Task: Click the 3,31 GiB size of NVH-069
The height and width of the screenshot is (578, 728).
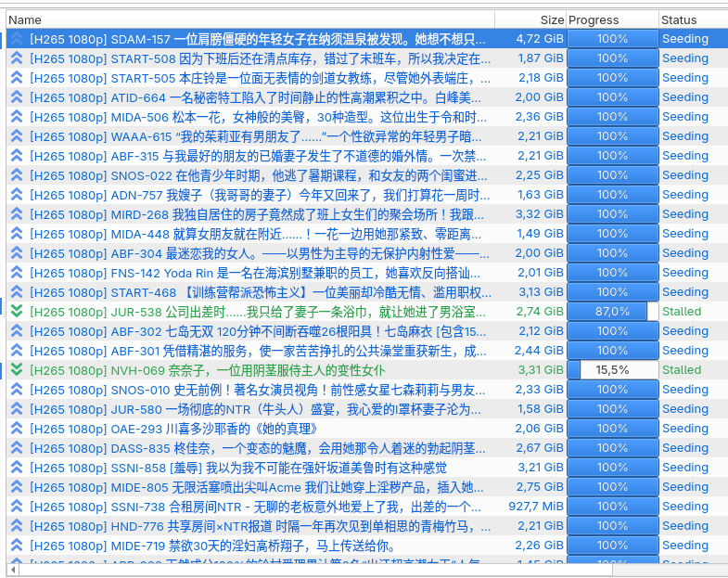Action: [541, 370]
